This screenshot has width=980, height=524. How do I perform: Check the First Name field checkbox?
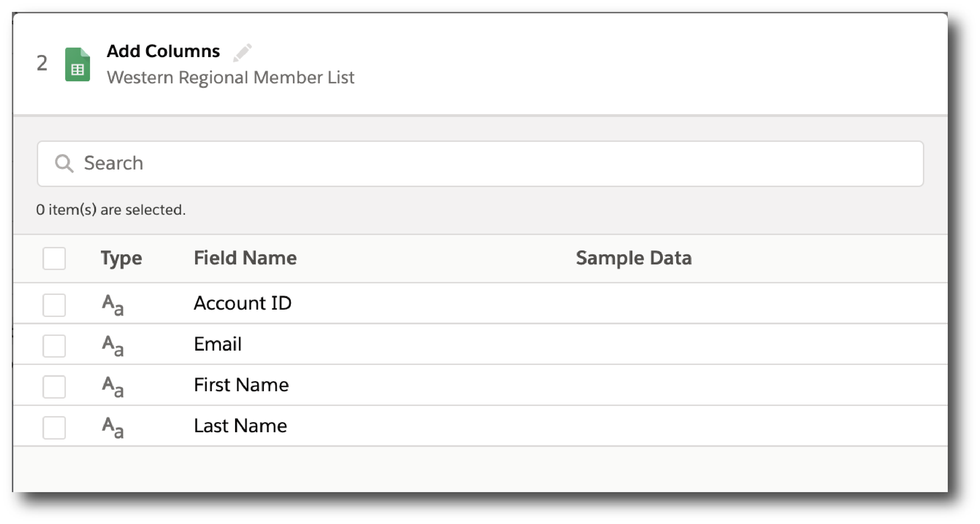(x=54, y=385)
